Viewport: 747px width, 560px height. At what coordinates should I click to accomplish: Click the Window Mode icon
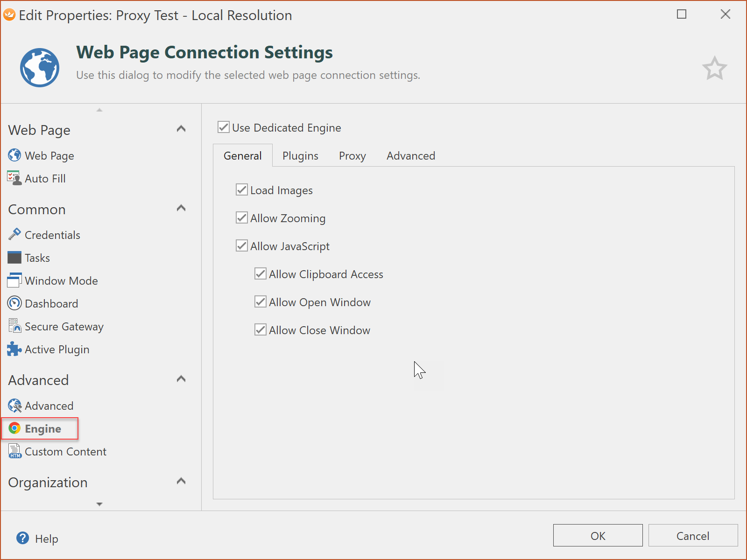point(14,280)
